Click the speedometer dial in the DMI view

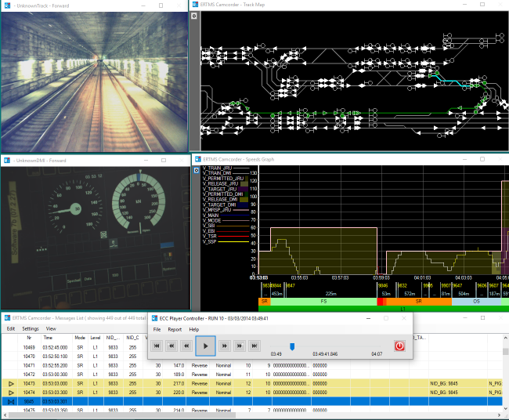click(x=75, y=208)
